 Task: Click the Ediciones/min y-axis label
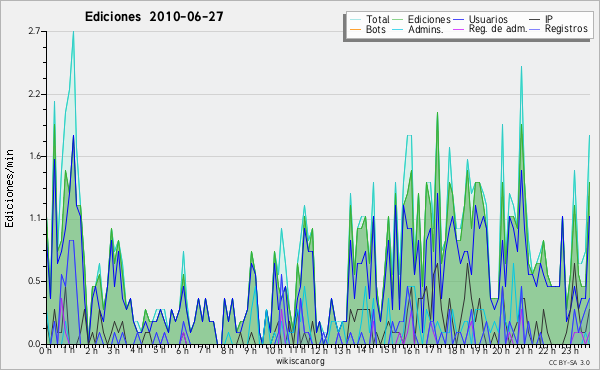click(x=9, y=188)
